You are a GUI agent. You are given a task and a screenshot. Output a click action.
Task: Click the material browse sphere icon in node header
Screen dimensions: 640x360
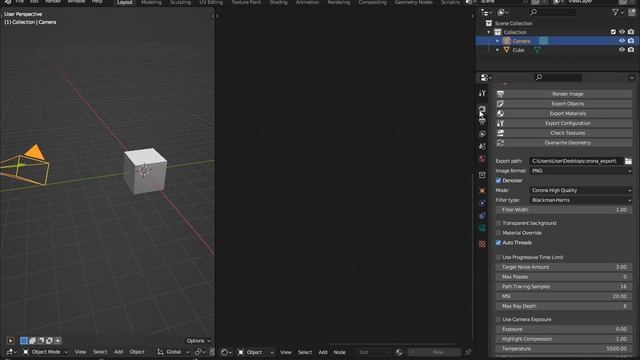coord(399,352)
